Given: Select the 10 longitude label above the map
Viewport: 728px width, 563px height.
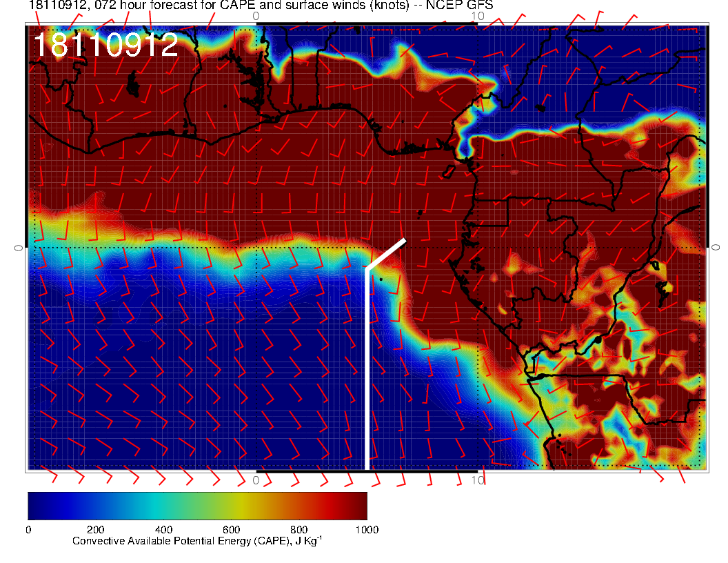Looking at the screenshot, I should (x=476, y=15).
